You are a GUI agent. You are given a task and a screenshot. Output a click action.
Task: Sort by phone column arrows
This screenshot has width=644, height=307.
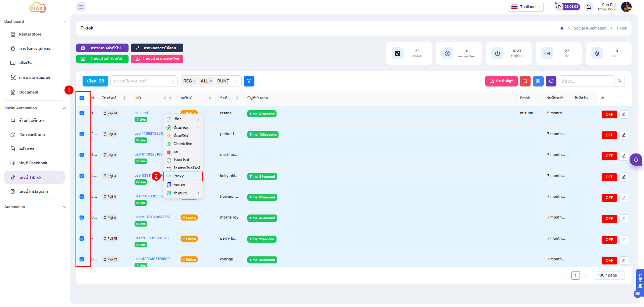[124, 98]
